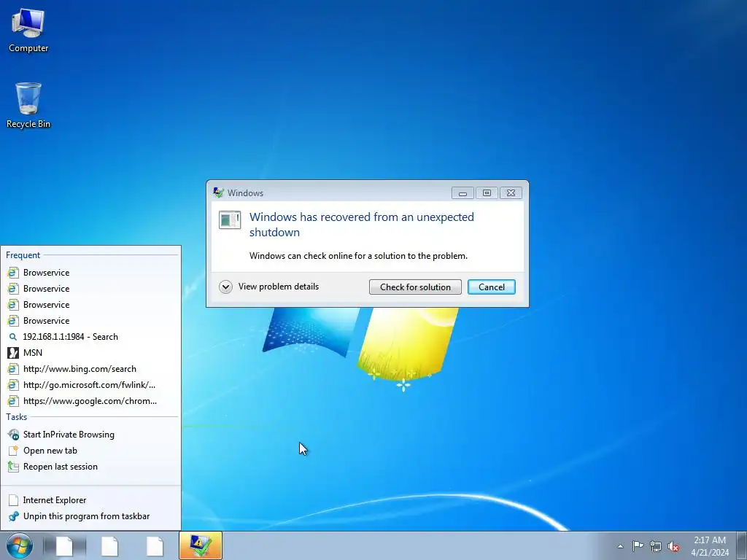The height and width of the screenshot is (560, 747).
Task: Maximize the Windows recovery dialog
Action: [487, 192]
